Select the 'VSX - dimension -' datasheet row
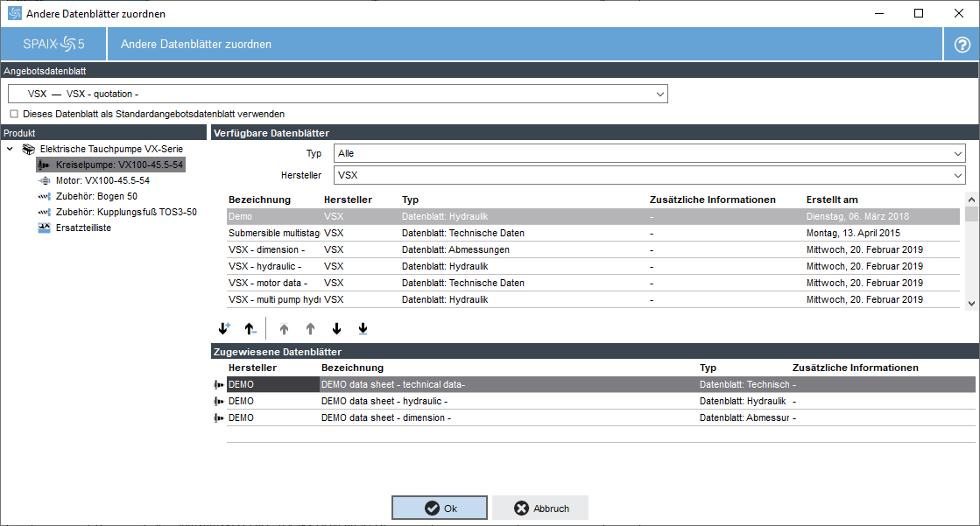 pyautogui.click(x=593, y=250)
